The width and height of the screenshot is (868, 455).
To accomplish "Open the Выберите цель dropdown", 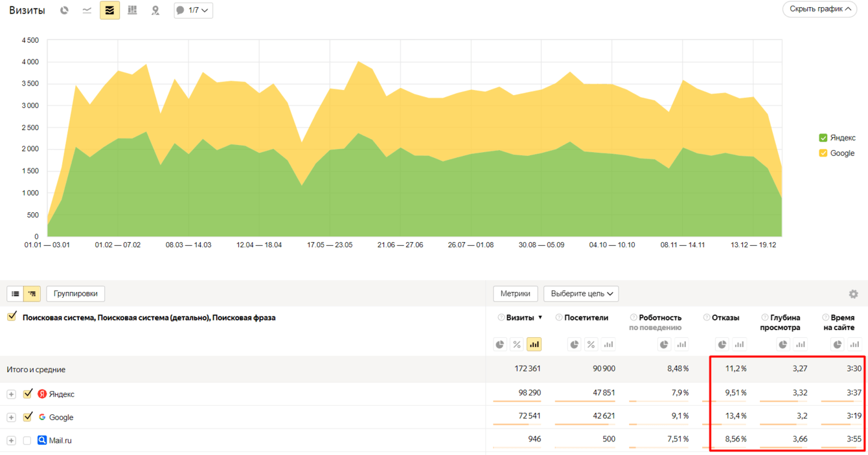I will click(581, 294).
